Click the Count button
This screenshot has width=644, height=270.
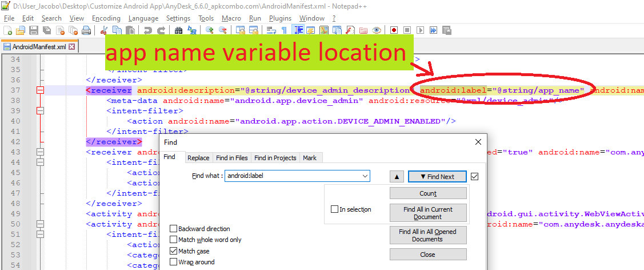point(428,193)
